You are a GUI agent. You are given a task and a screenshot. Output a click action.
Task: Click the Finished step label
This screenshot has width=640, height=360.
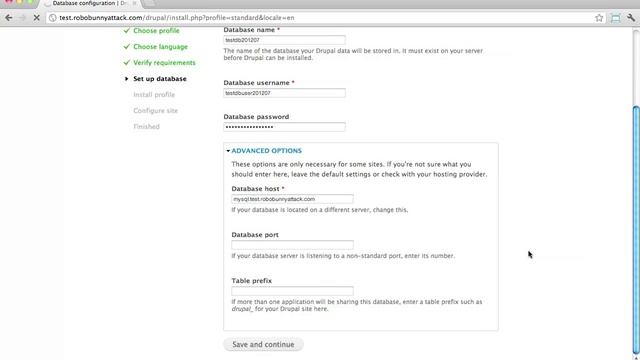pos(147,127)
